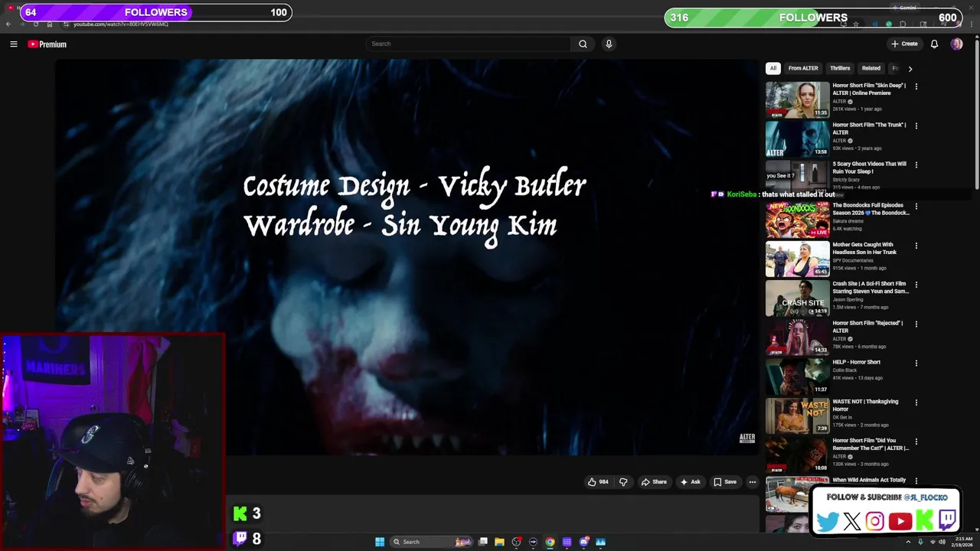Open the YouTube hamburger guide menu

click(x=13, y=44)
